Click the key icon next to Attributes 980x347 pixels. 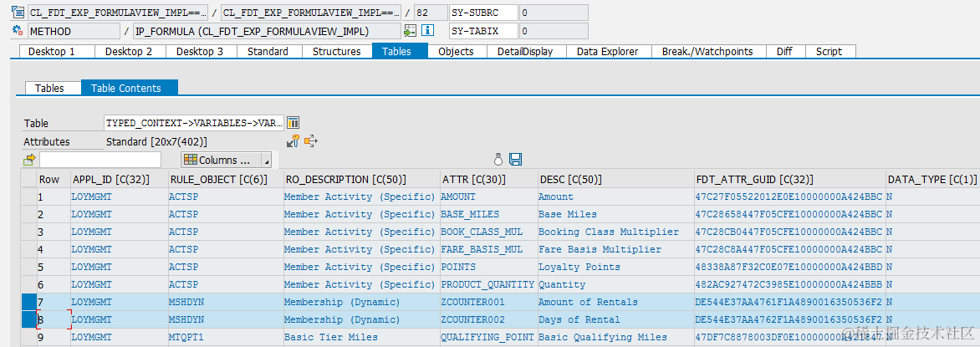pyautogui.click(x=293, y=141)
